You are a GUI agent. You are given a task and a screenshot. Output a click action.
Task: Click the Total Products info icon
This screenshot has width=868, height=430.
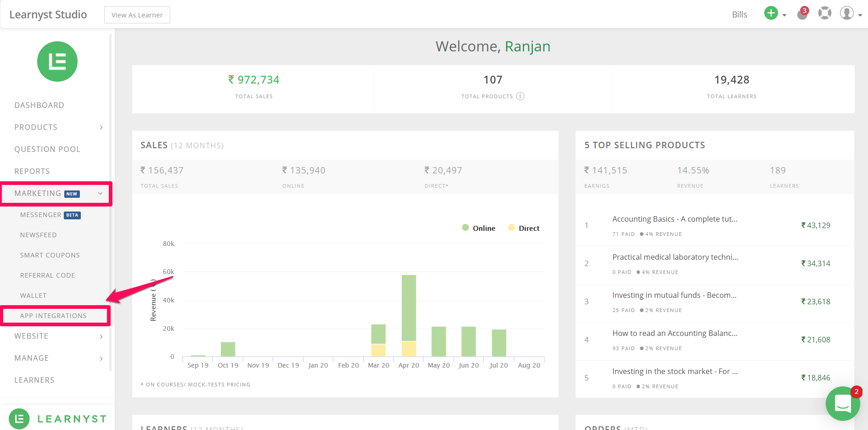tap(520, 96)
